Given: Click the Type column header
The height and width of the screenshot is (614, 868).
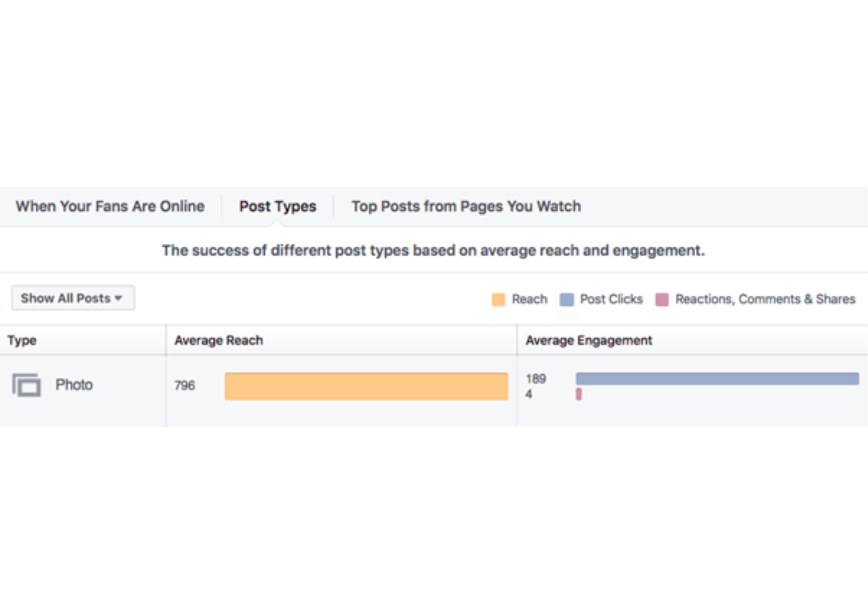Looking at the screenshot, I should pyautogui.click(x=22, y=340).
